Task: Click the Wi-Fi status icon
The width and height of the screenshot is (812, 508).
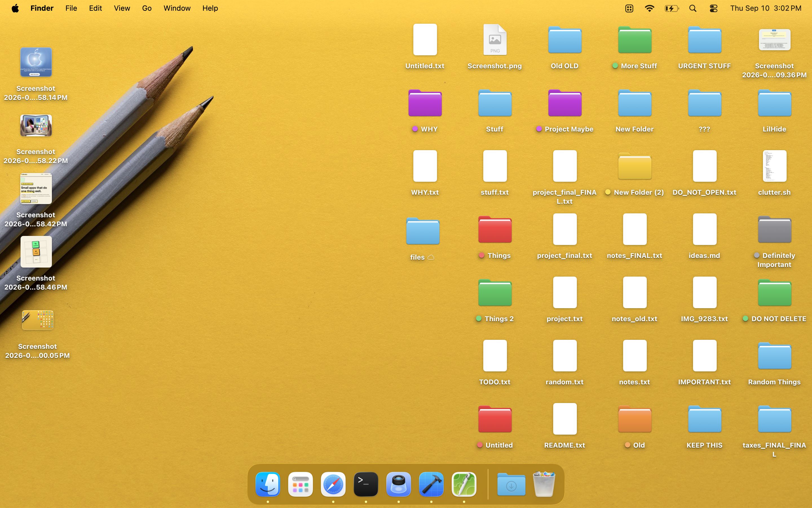Action: 650,8
